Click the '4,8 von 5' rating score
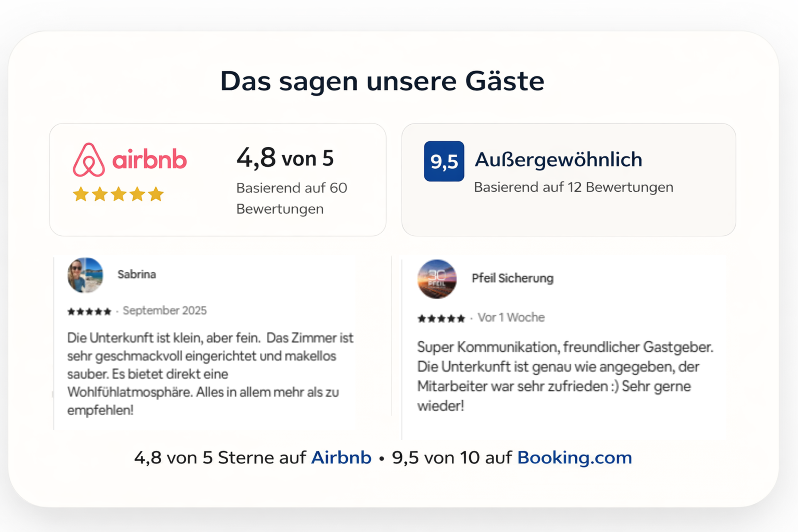Image resolution: width=798 pixels, height=532 pixels. click(x=285, y=158)
